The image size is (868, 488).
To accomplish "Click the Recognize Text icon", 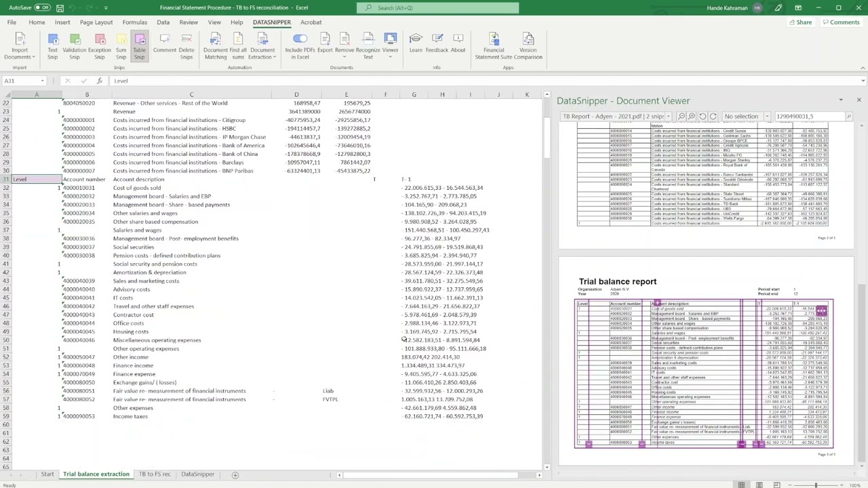I will (x=368, y=46).
